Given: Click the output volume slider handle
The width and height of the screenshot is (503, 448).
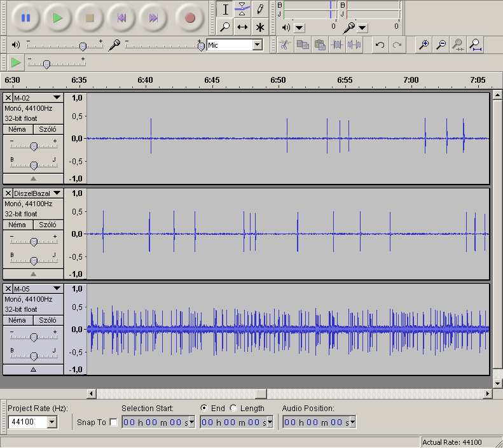Looking at the screenshot, I should click(83, 47).
